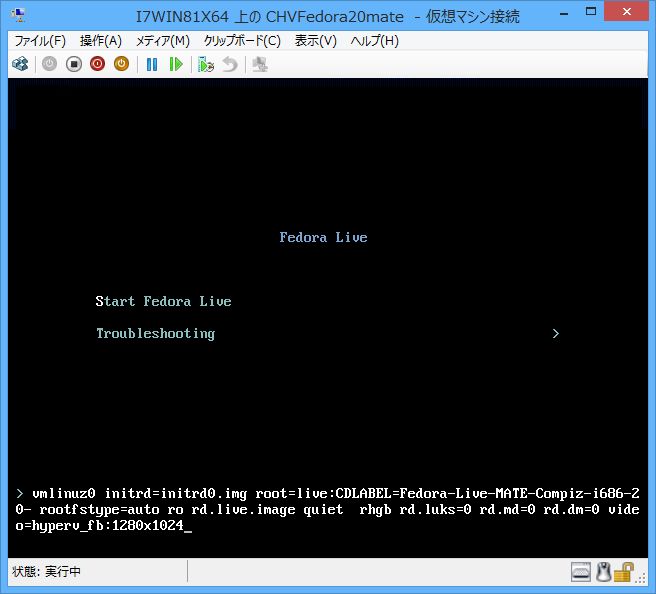Click the keyboard status icon in status bar
The height and width of the screenshot is (594, 656).
pyautogui.click(x=581, y=572)
